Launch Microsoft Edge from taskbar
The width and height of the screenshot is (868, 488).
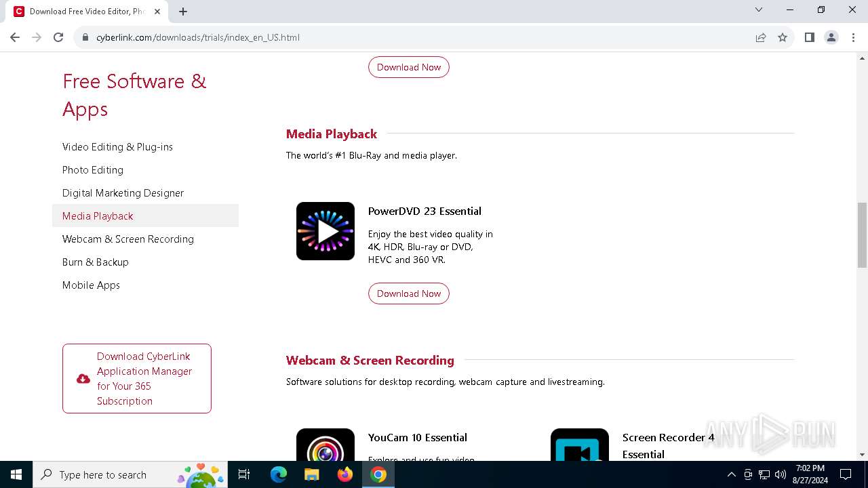click(279, 474)
